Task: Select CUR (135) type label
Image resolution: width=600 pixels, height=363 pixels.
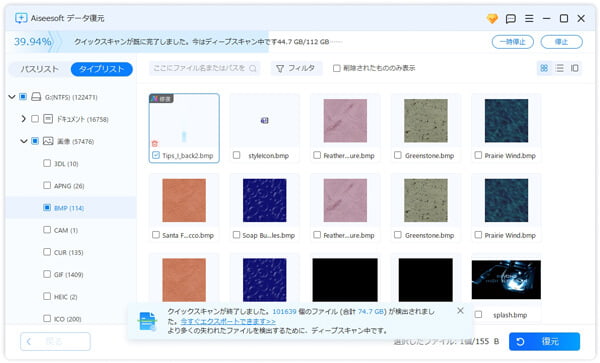Action: click(68, 252)
